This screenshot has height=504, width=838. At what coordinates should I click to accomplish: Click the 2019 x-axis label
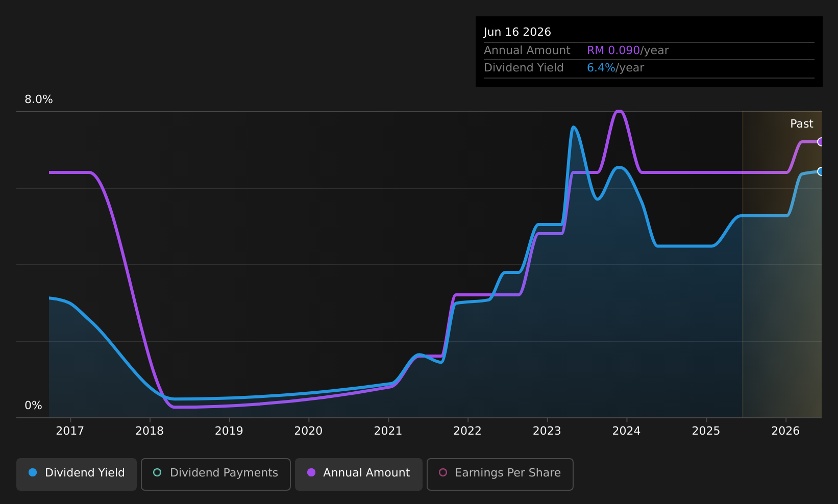tap(229, 431)
